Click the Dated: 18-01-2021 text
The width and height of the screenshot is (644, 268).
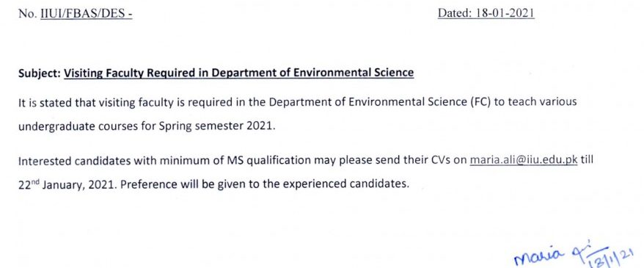pos(486,13)
